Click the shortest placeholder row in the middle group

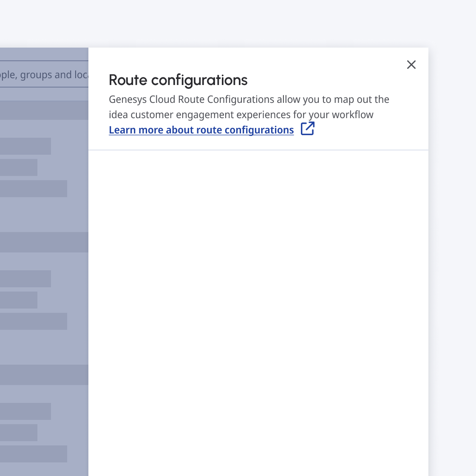[19, 300]
